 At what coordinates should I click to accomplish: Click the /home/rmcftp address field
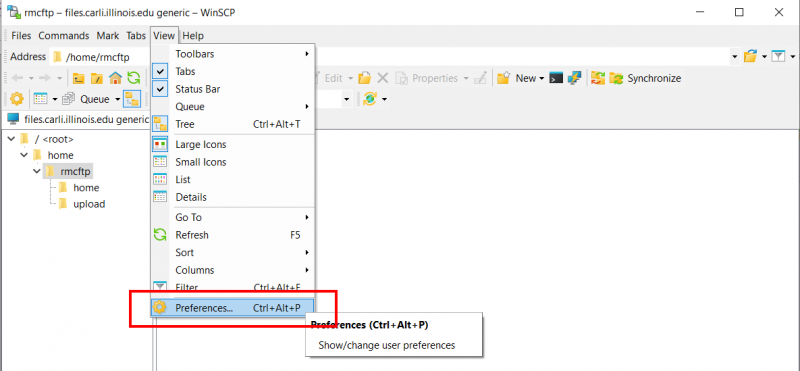point(390,57)
